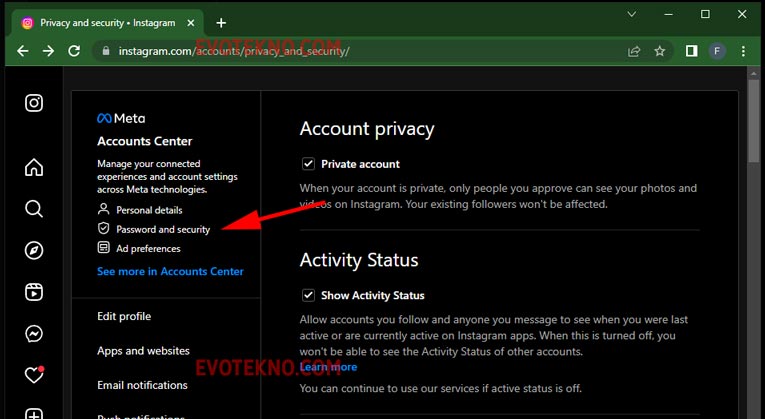
Task: Click the Instagram logo in sidebar
Action: pyautogui.click(x=34, y=103)
